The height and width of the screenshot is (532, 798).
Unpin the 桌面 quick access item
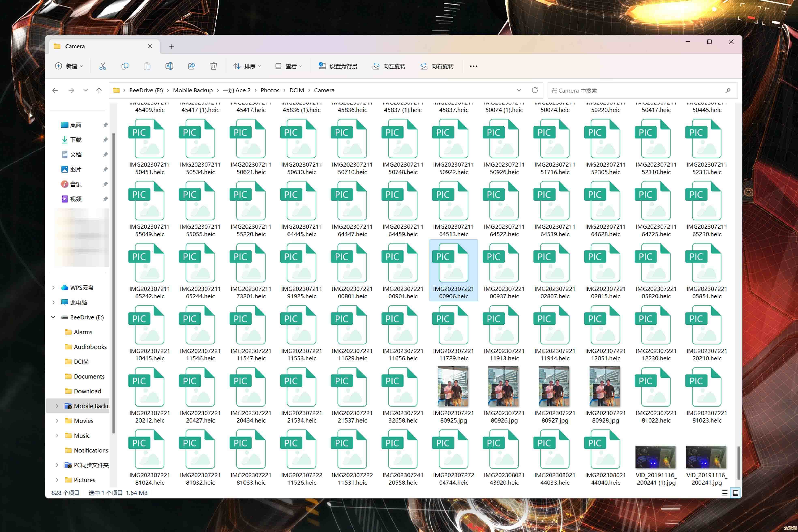tap(105, 125)
